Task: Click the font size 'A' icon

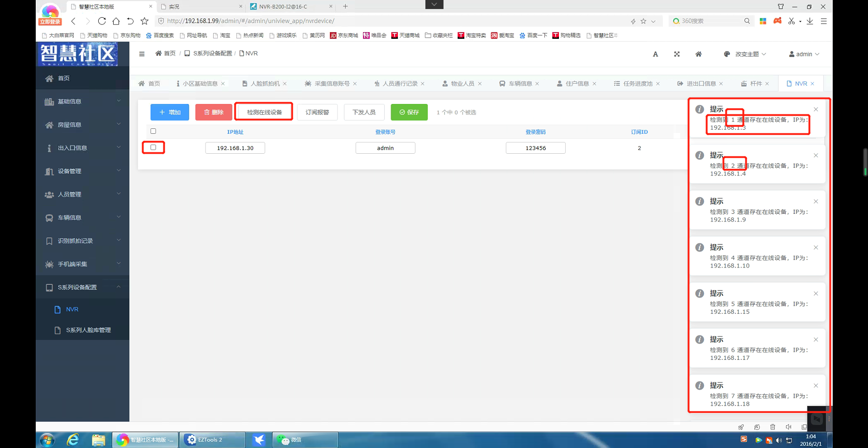Action: 655,54
